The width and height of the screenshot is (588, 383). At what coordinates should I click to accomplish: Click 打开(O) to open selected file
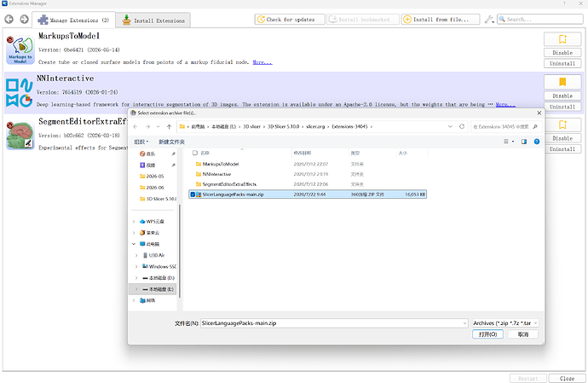tap(487, 334)
